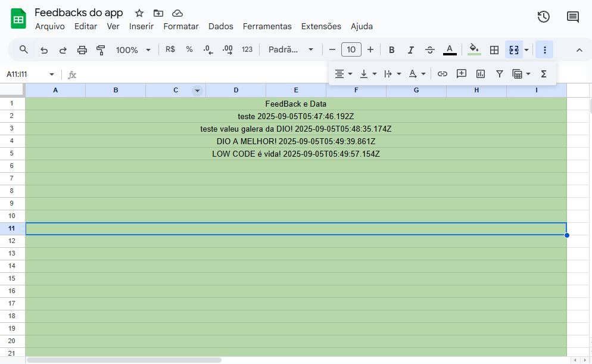Print the spreadsheet
592x364 pixels.
pyautogui.click(x=82, y=50)
